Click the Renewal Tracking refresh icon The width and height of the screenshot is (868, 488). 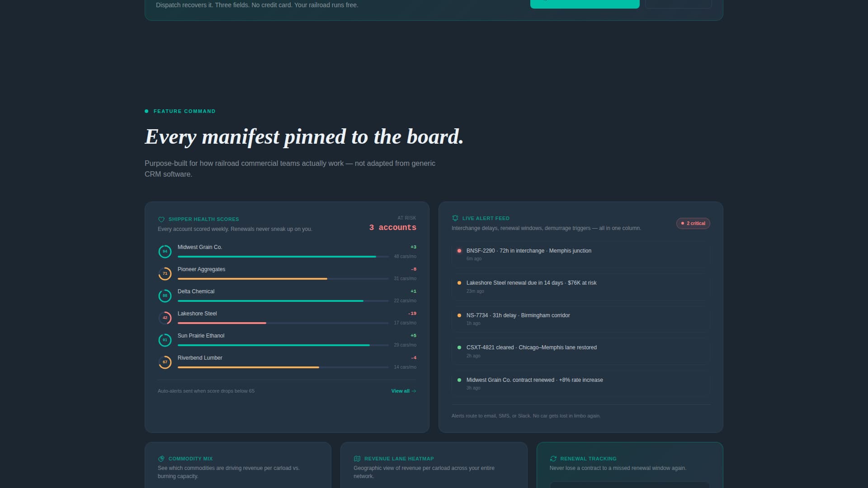pyautogui.click(x=553, y=459)
